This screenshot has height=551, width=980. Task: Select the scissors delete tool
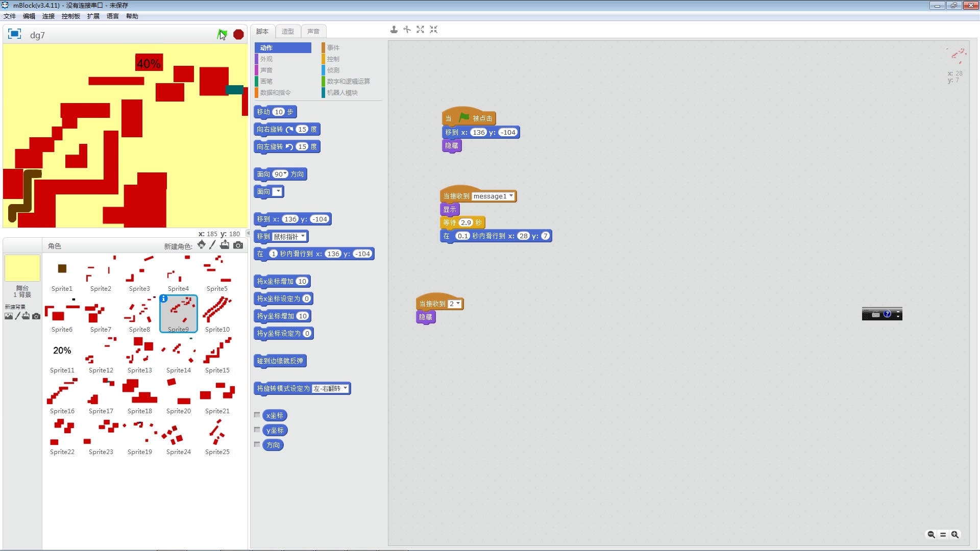tap(407, 30)
